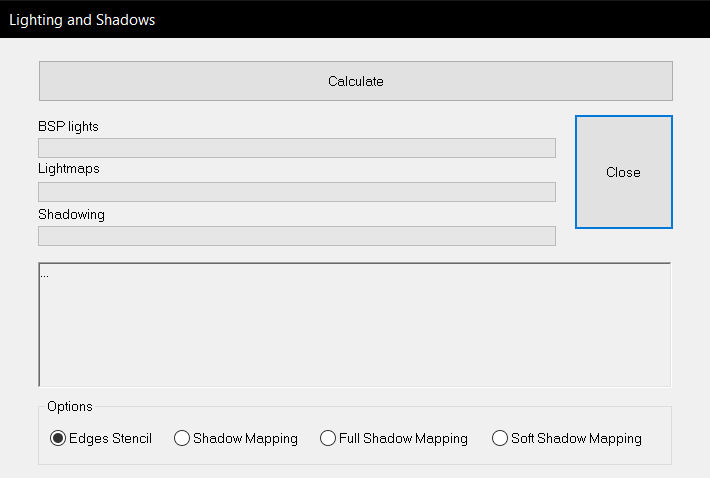710x478 pixels.
Task: Click the 'Lightmaps' label
Action: 69,169
